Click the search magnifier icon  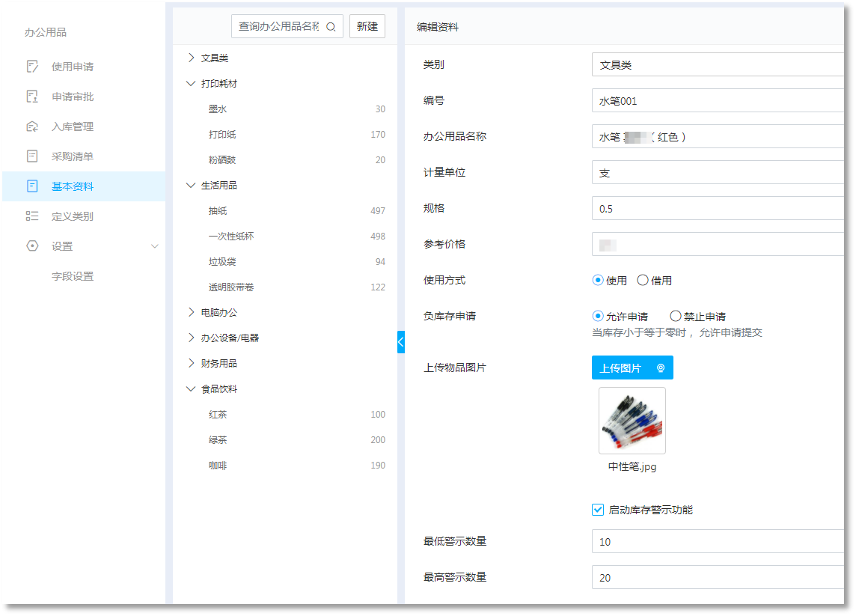point(331,27)
